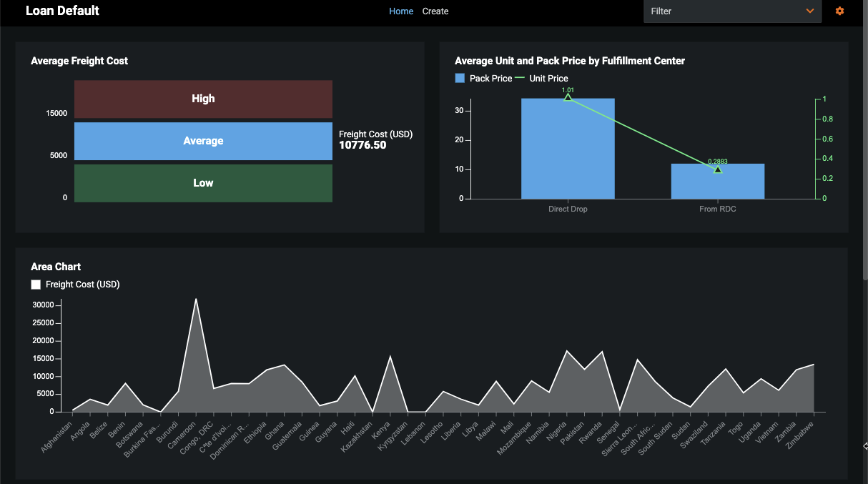
Task: Toggle the Pack Price legend checkbox
Action: coord(460,78)
